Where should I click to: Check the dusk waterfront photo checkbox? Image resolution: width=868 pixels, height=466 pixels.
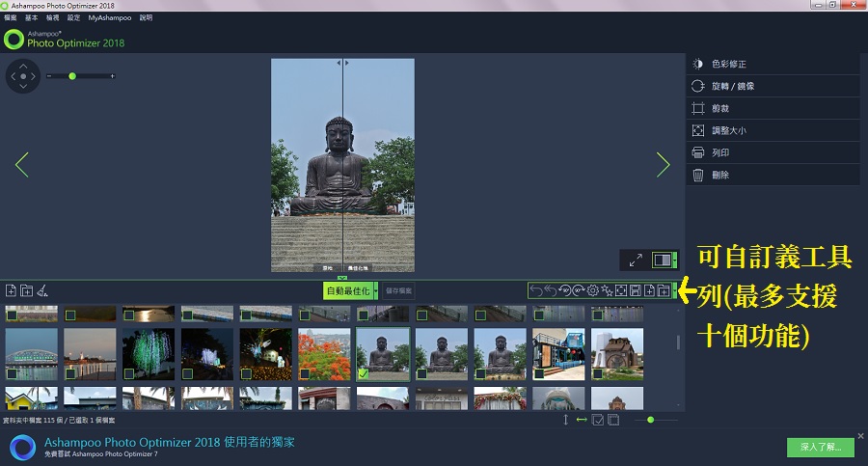coord(69,374)
